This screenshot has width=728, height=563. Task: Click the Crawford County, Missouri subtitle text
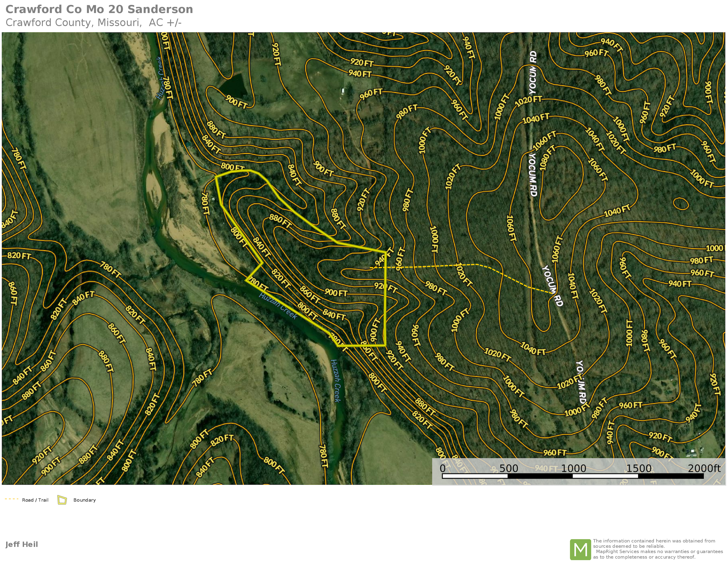coord(93,23)
